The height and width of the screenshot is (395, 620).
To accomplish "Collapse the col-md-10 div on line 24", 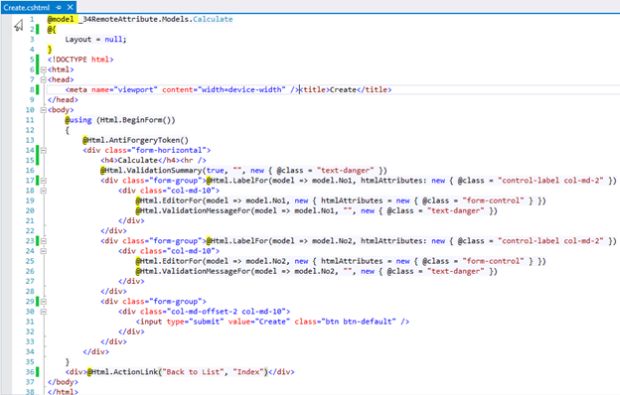I will tap(43, 251).
